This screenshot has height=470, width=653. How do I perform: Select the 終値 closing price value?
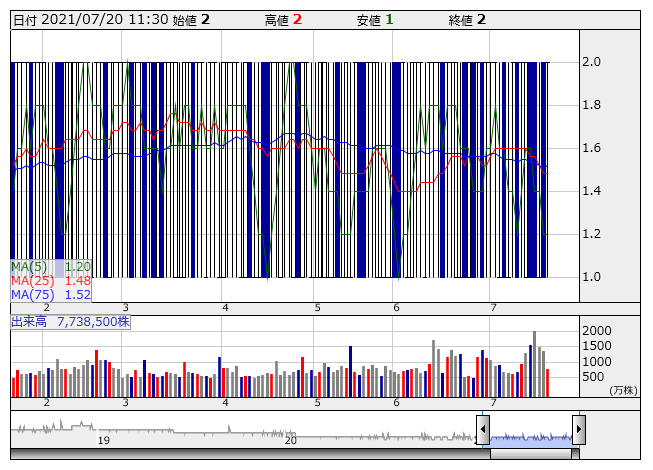click(481, 20)
